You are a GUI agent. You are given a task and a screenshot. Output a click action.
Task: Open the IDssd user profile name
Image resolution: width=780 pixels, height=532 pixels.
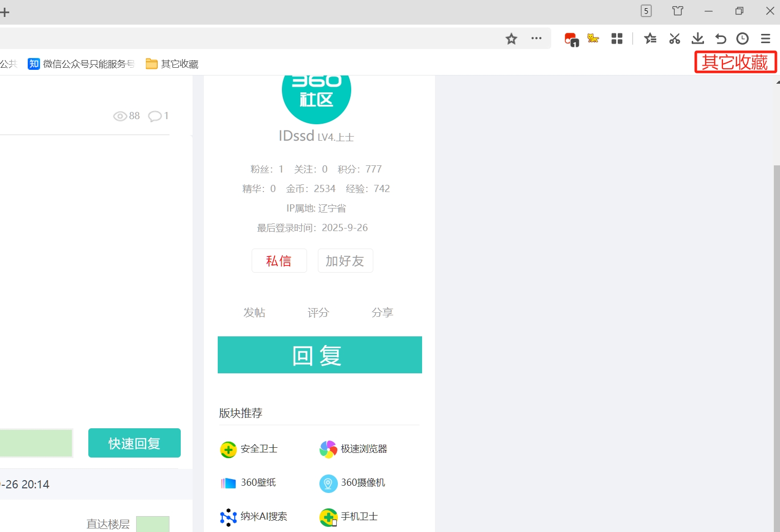(x=296, y=136)
